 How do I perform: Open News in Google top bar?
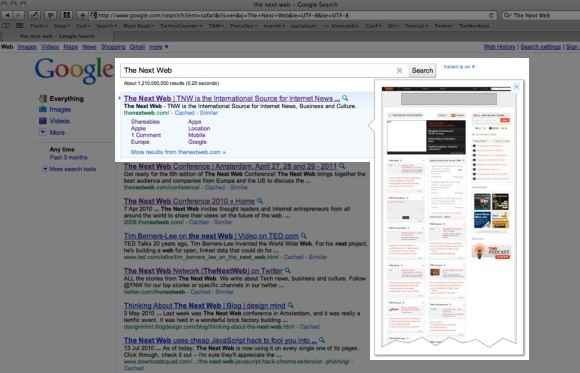coord(89,47)
